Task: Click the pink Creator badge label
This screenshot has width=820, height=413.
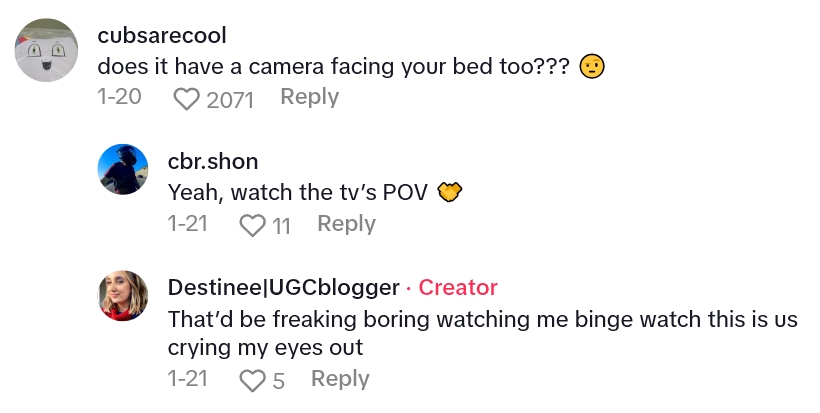Action: tap(457, 288)
